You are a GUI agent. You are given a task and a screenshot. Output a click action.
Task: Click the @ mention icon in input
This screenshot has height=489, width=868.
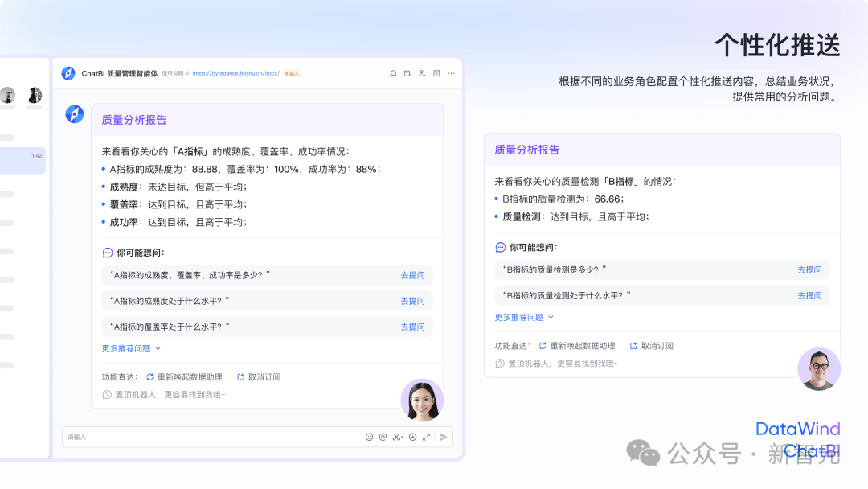coord(383,437)
